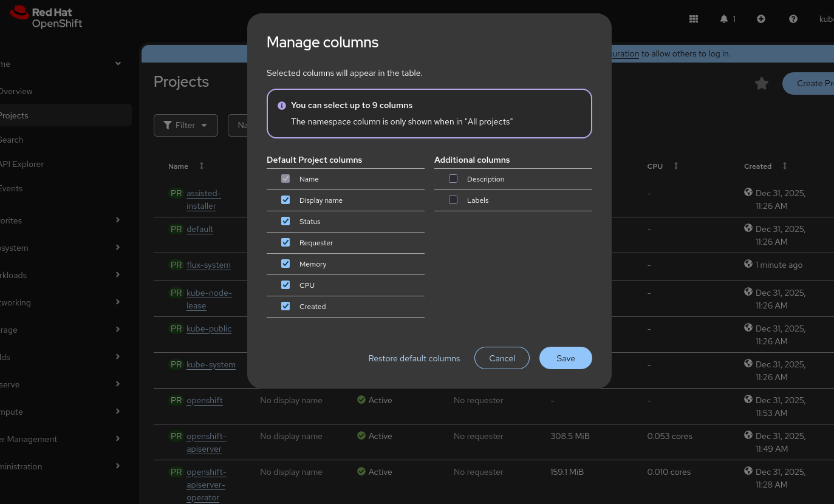Go to Search in the sidebar
Viewport: 834px width, 504px height.
point(12,140)
